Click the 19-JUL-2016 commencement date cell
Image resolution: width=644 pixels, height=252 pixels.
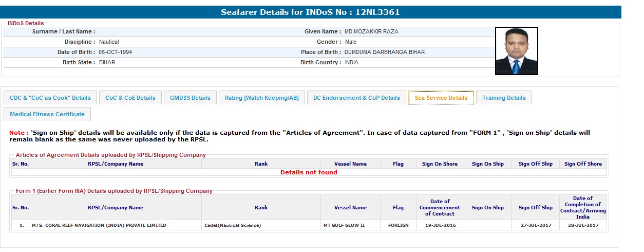click(x=440, y=225)
